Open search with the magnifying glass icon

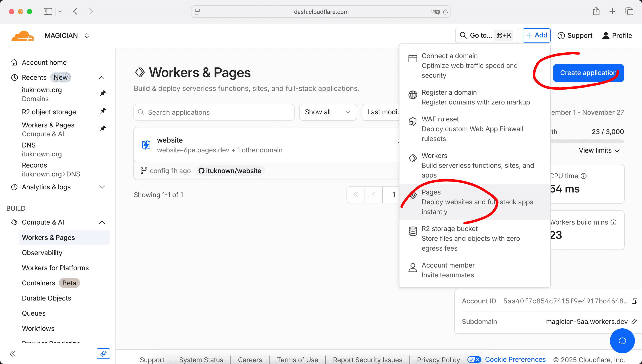pos(463,35)
